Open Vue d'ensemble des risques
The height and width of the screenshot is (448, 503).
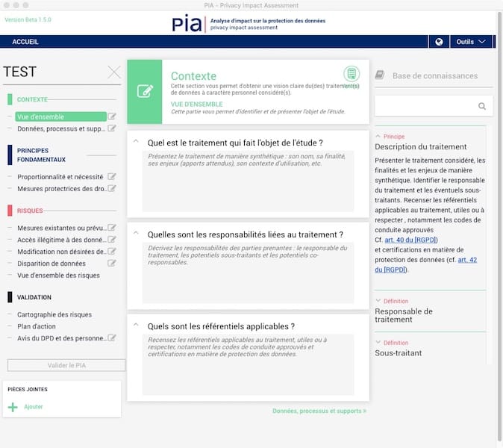58,276
